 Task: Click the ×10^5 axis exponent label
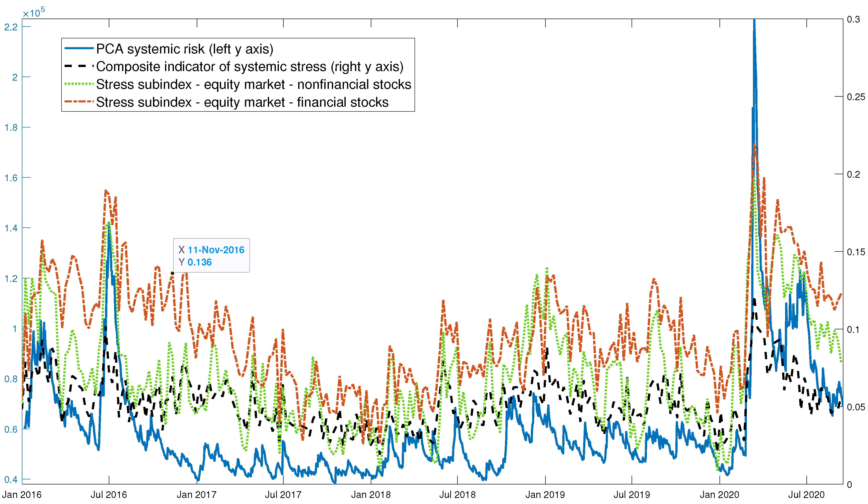(33, 12)
